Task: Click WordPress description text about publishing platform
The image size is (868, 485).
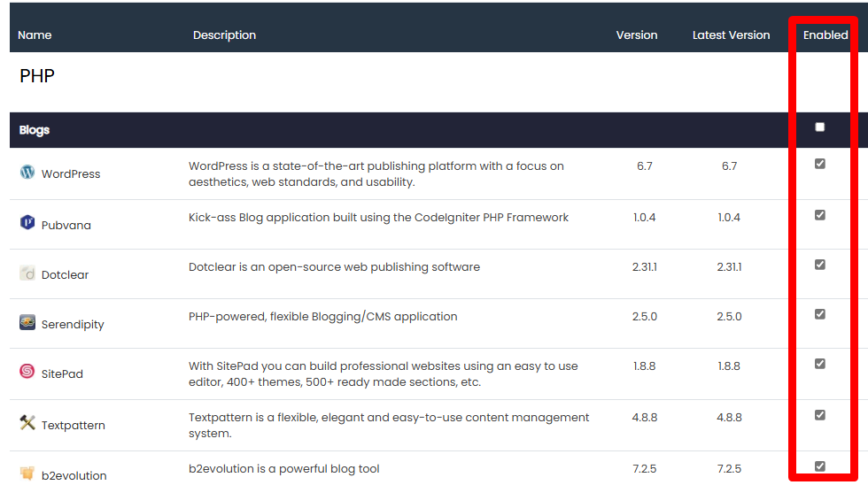Action: click(x=376, y=173)
